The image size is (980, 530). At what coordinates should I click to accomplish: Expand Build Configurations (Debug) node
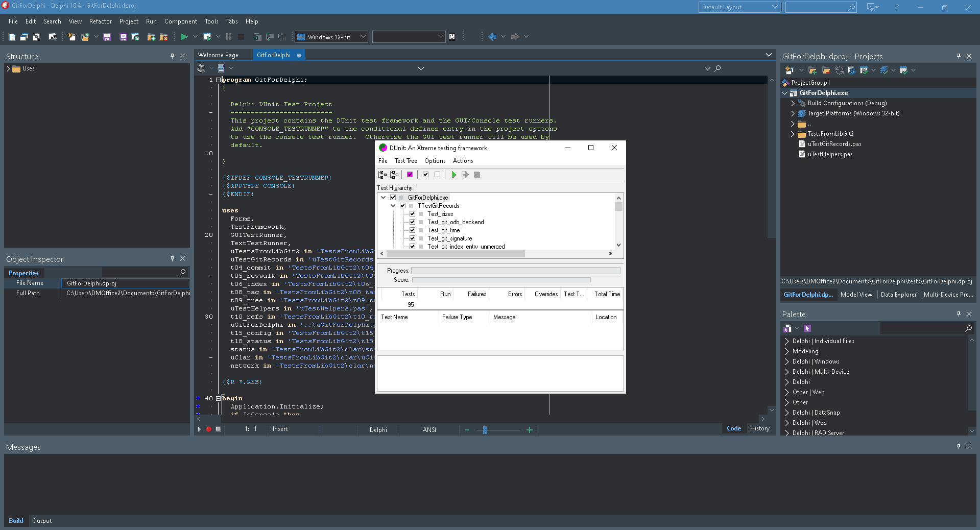point(793,103)
